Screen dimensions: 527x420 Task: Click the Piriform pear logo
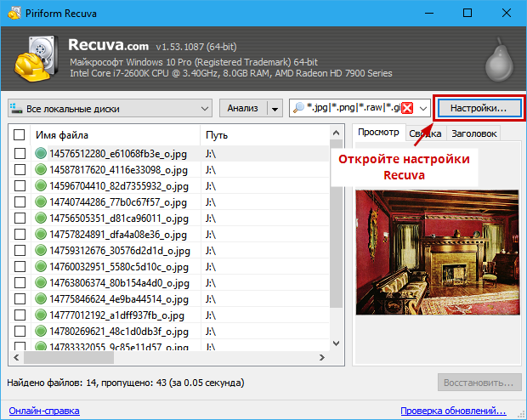(x=499, y=60)
